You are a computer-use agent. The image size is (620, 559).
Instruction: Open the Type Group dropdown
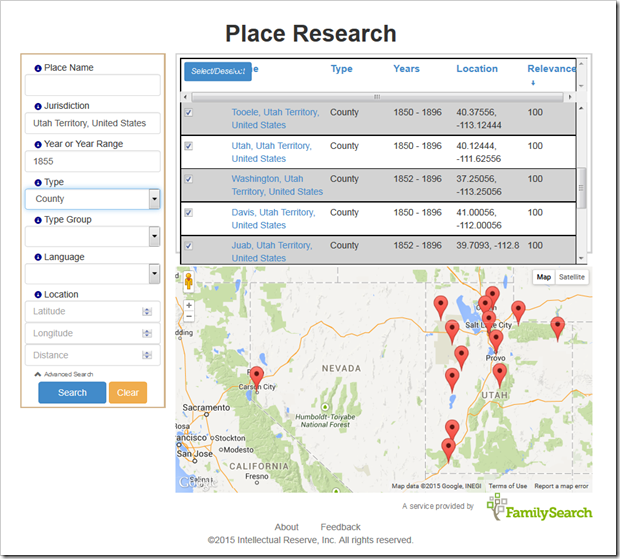pyautogui.click(x=154, y=236)
